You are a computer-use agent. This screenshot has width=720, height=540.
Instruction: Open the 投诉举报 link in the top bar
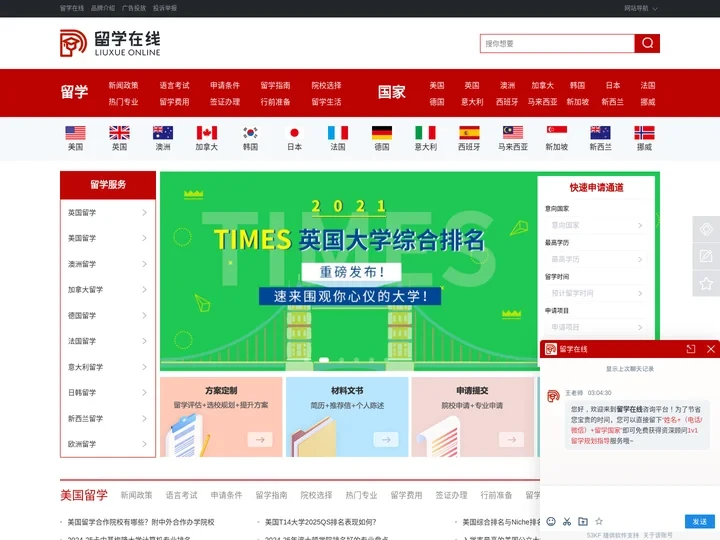165,8
